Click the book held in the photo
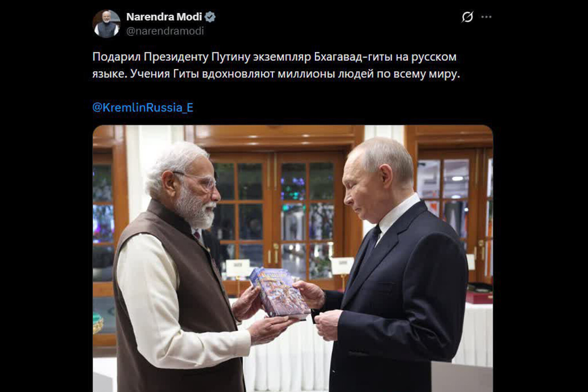The image size is (588, 392). 279,292
